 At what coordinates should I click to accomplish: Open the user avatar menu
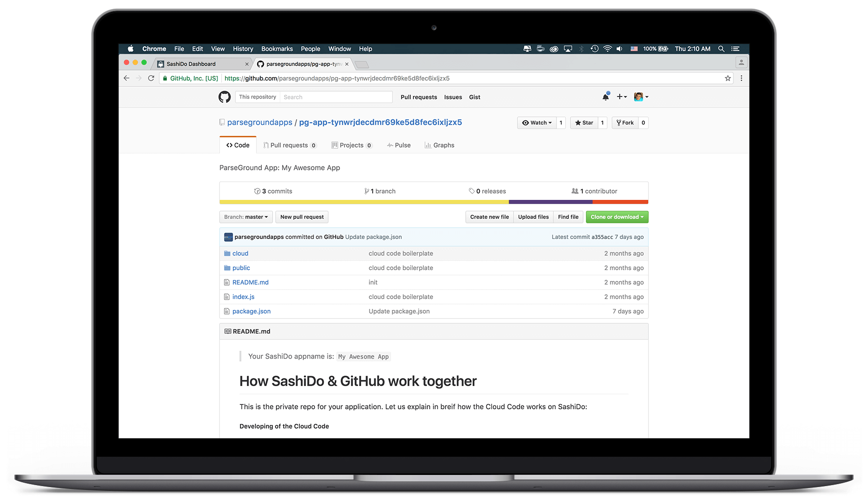coord(641,97)
